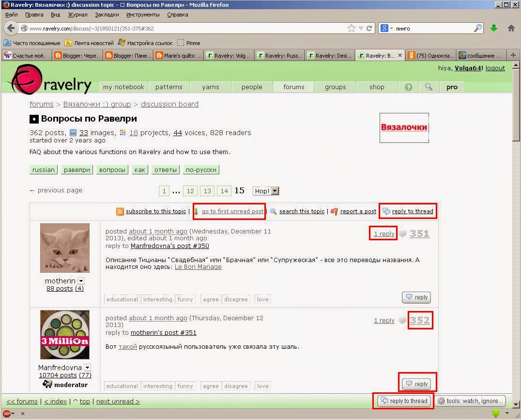Click into the search input containing 'линго'

point(432,29)
